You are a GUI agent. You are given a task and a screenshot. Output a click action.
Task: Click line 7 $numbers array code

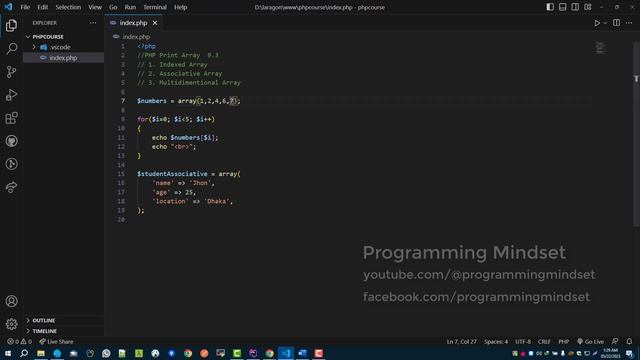189,101
